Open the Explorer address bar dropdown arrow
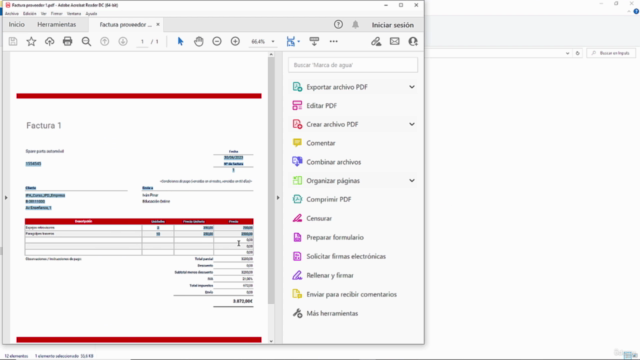Screen dimensions: 640x360 coord(567,53)
